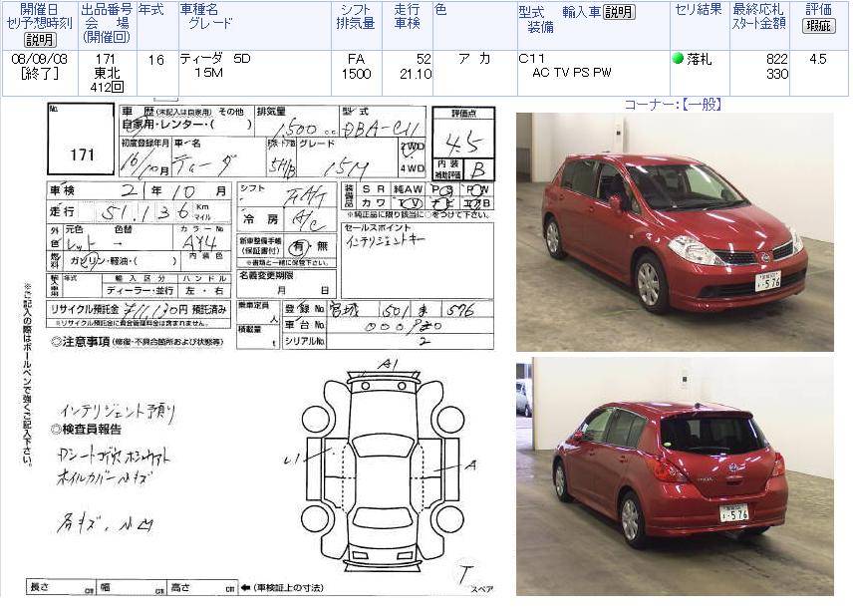The width and height of the screenshot is (853, 616).
Task: Click the final bid amount 822
Action: (x=777, y=59)
